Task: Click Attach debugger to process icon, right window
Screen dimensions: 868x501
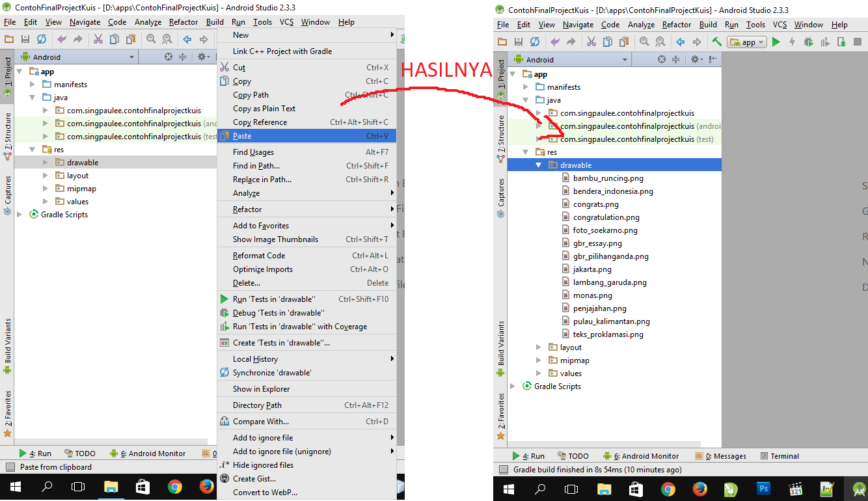Action: point(841,42)
